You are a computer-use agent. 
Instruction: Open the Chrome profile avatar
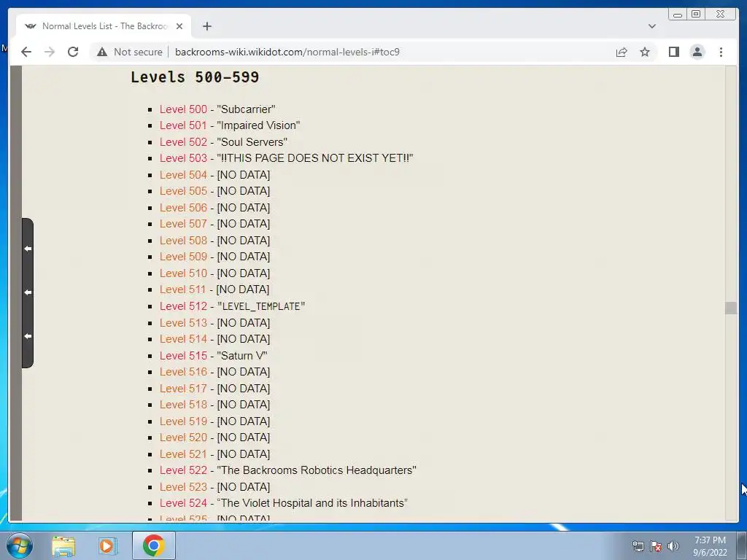point(697,52)
